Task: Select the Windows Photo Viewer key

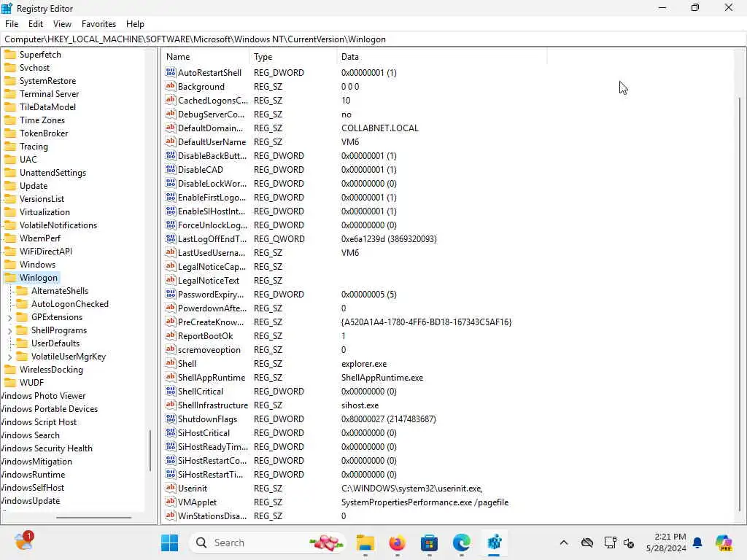Action: point(43,396)
